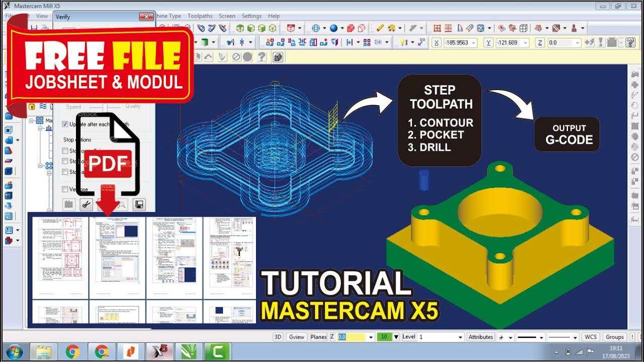The height and width of the screenshot is (362, 644).
Task: Click the WCS button
Action: pos(591,337)
